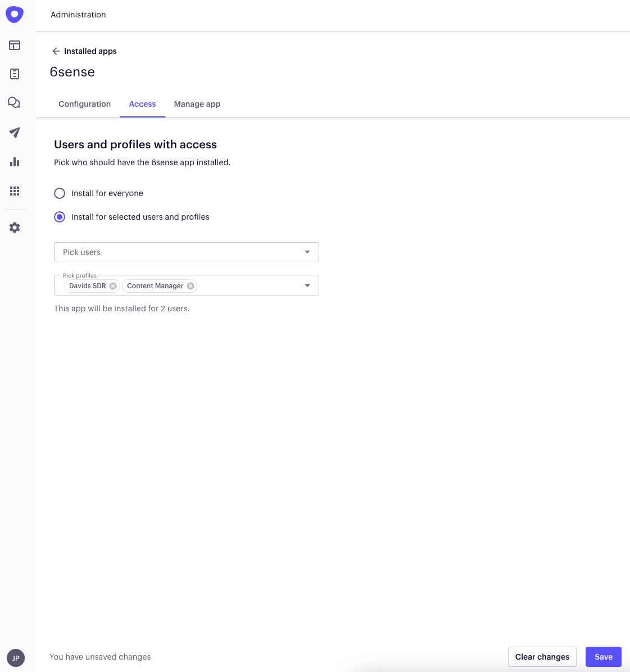
Task: Click the Content Manager chip label
Action: [155, 286]
